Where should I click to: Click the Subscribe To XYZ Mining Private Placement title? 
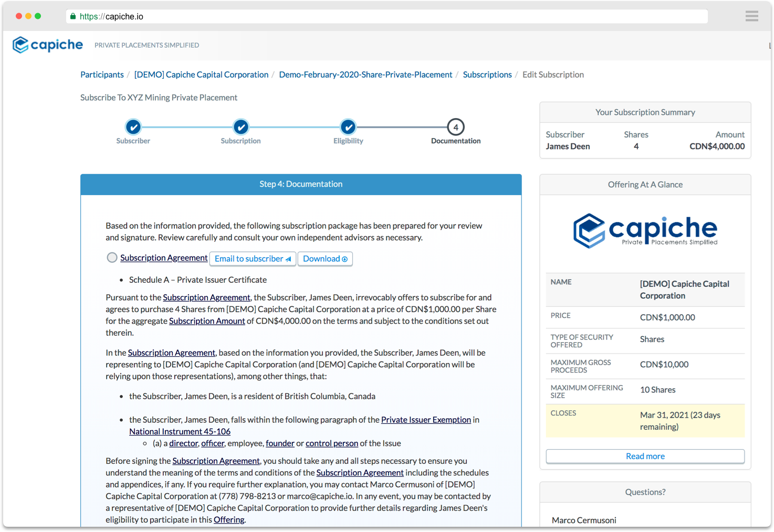pos(159,98)
